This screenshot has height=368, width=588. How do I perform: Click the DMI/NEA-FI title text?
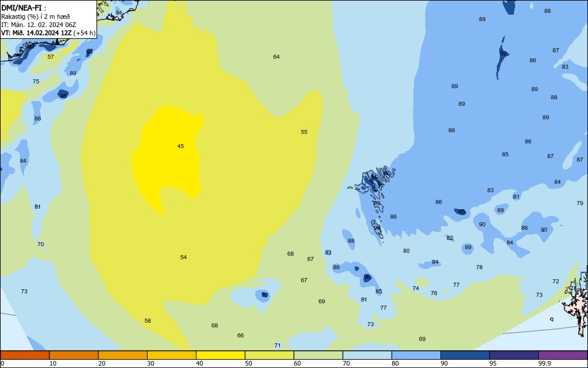tap(21, 8)
